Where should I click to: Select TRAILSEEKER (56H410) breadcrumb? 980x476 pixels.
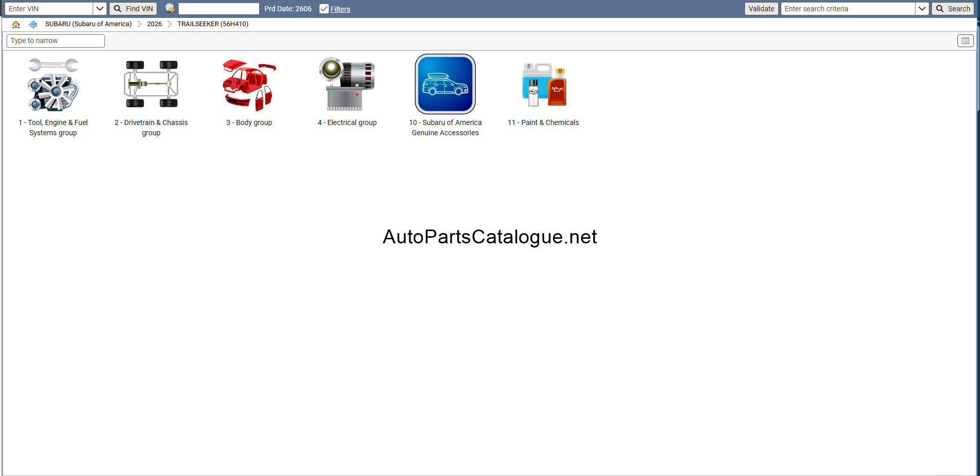(213, 24)
